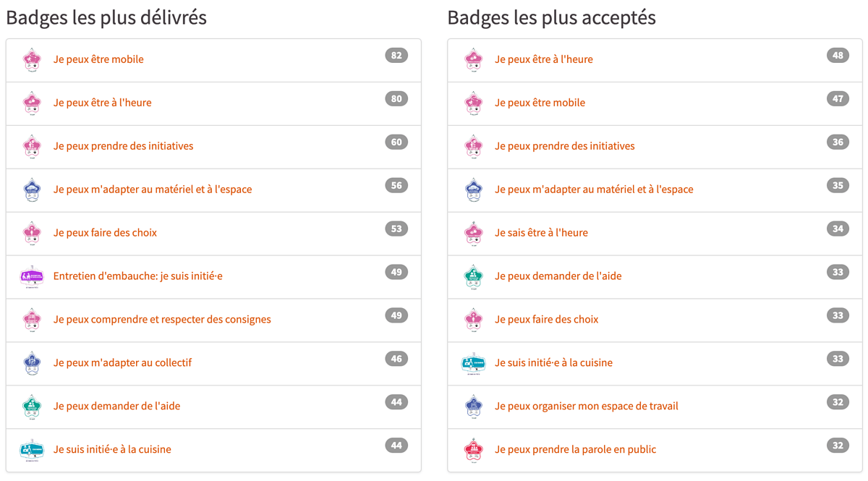Open 'Je peux prendre la parole en public' link

575,450
